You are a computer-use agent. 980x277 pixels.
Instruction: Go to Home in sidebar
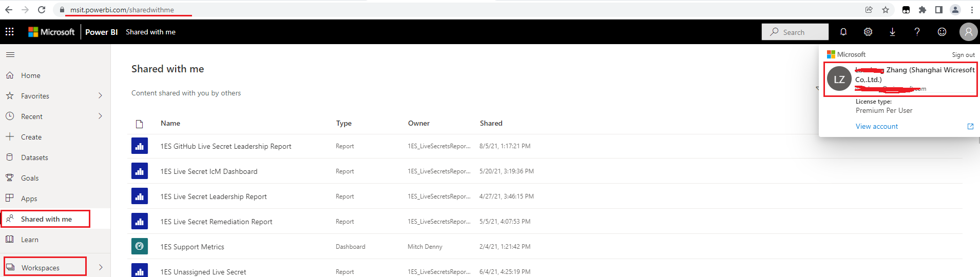coord(55,75)
